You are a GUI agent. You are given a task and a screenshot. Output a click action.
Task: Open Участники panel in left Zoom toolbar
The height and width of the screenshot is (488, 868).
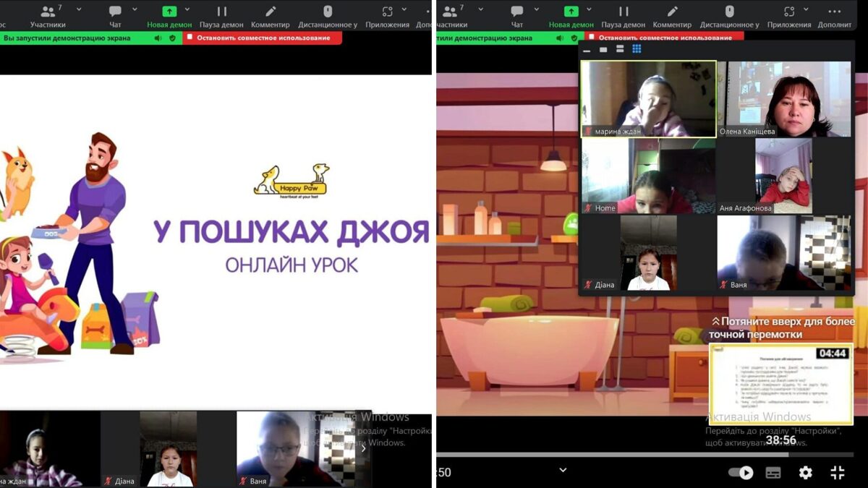pyautogui.click(x=48, y=16)
